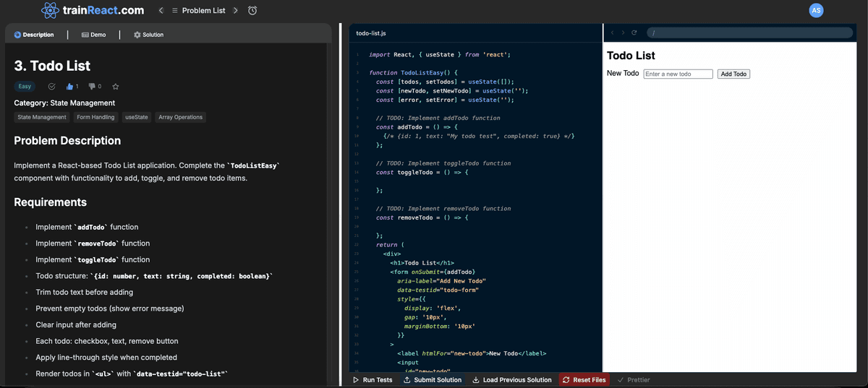The image size is (868, 388).
Task: Switch to the Demo tab
Action: tap(93, 35)
